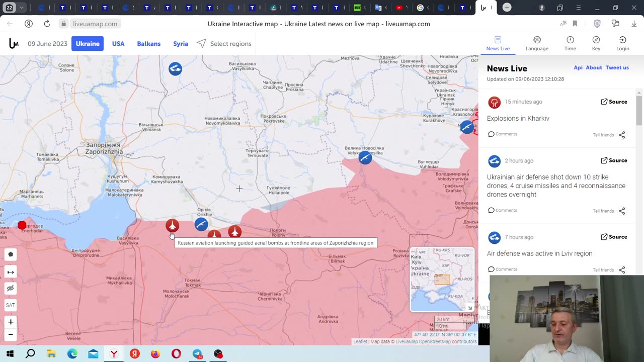Open the Select regions picker
The height and width of the screenshot is (362, 644).
coord(224,44)
